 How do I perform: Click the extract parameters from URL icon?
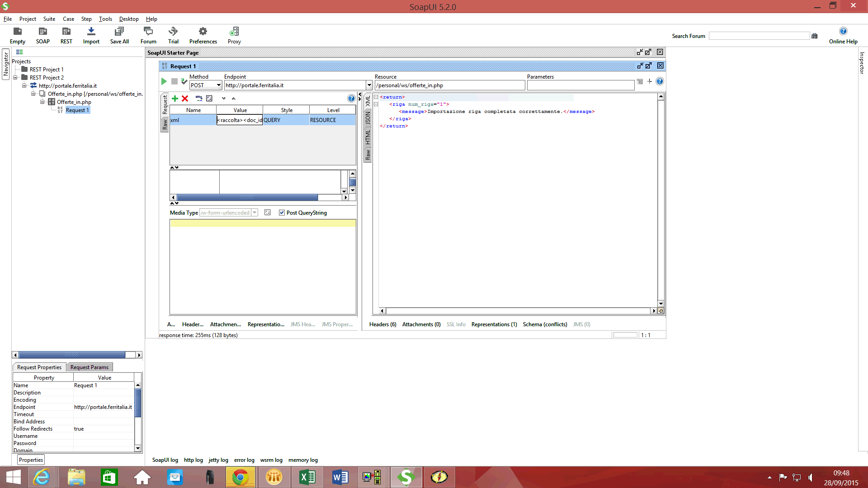click(199, 99)
